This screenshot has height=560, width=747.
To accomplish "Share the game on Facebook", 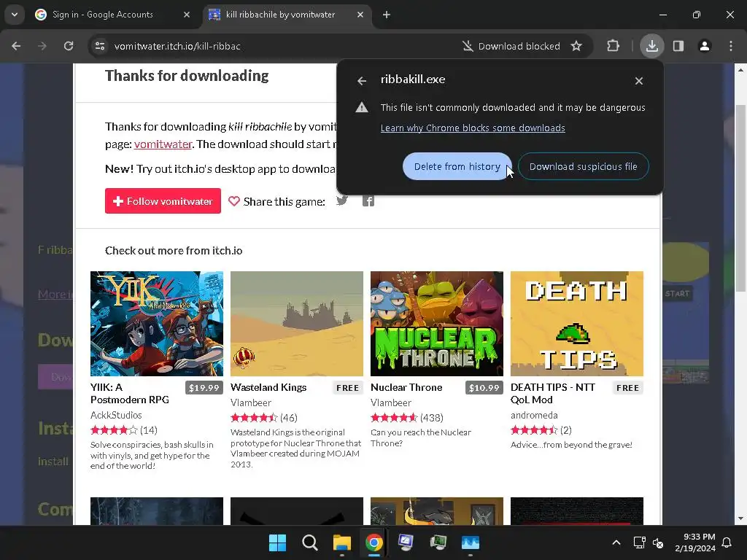I will point(368,201).
